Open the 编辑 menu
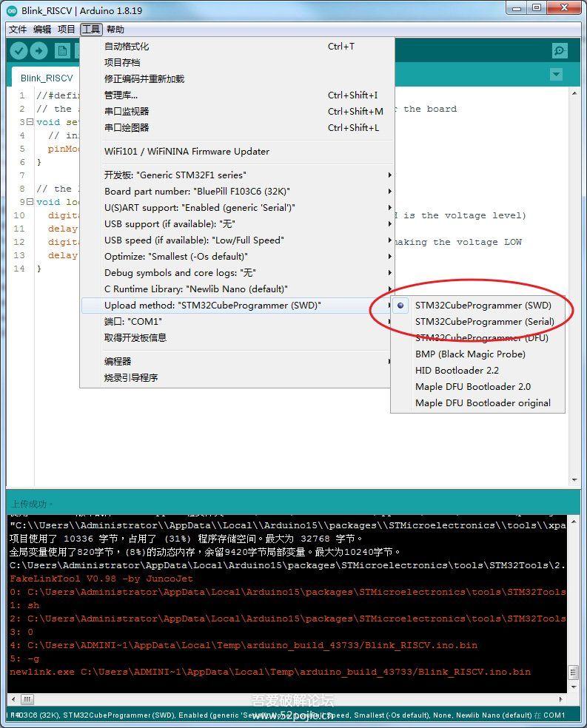The height and width of the screenshot is (728, 587). click(x=42, y=30)
